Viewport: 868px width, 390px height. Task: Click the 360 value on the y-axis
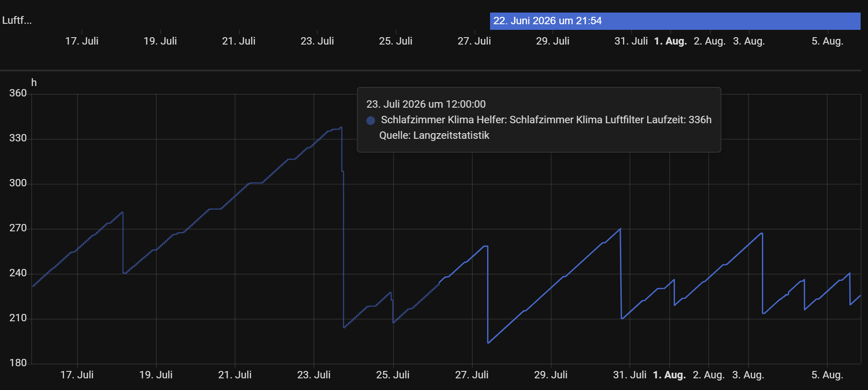pyautogui.click(x=18, y=93)
